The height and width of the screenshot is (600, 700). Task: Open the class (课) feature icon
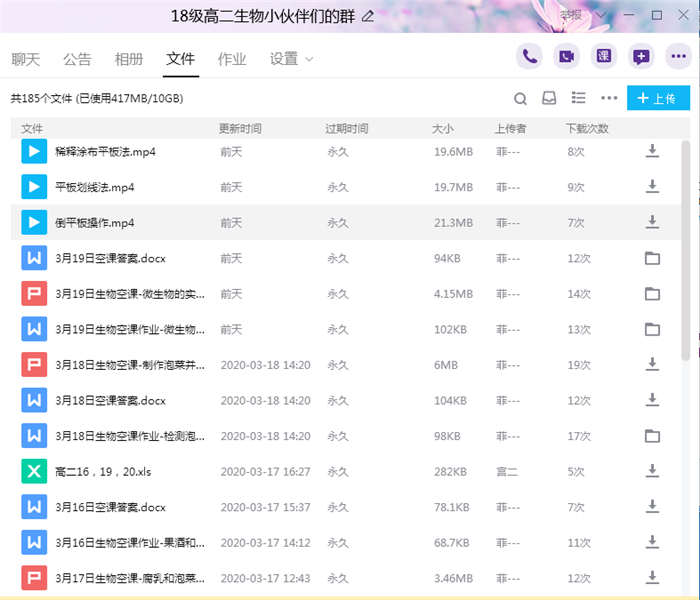(x=603, y=57)
